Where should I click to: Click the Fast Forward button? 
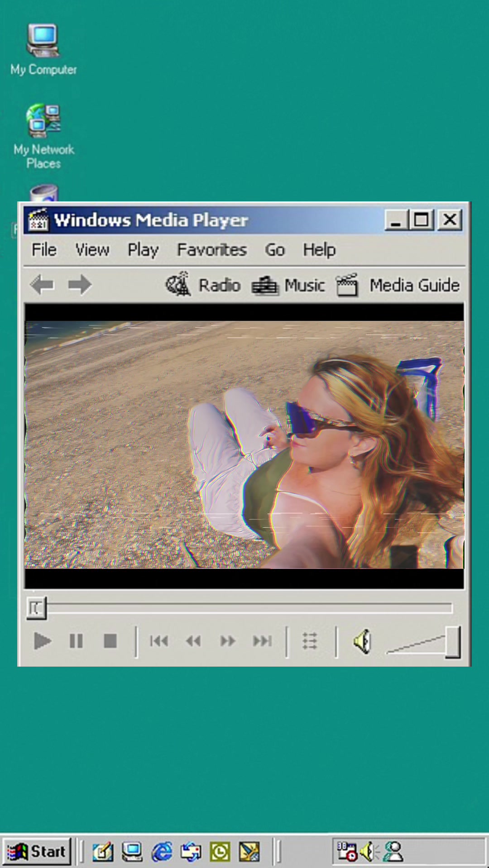(x=228, y=641)
